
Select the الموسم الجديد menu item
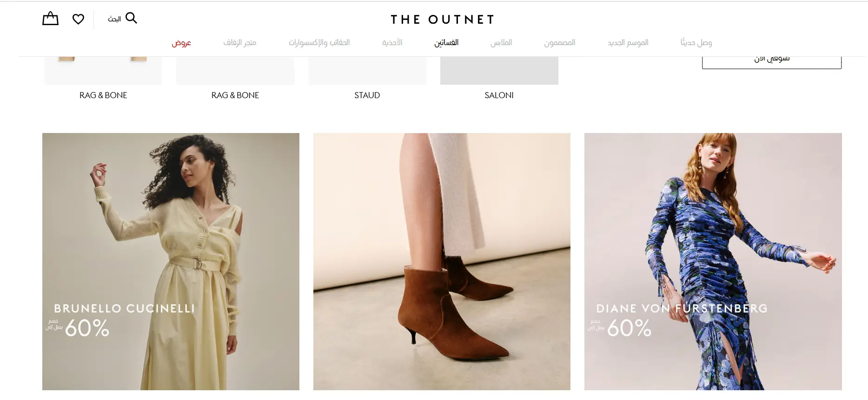coord(628,43)
